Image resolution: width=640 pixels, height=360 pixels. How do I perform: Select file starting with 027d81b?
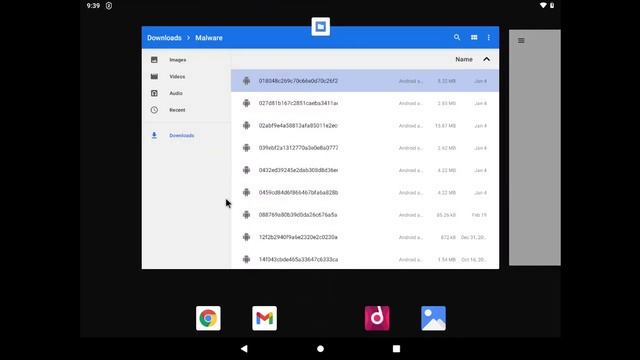365,103
